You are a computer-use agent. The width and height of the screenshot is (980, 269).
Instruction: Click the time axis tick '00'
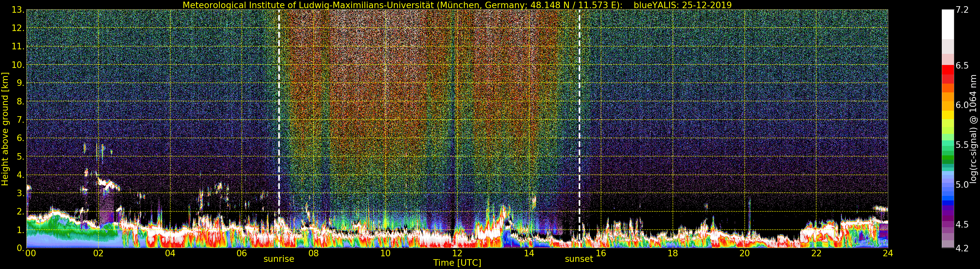30,253
